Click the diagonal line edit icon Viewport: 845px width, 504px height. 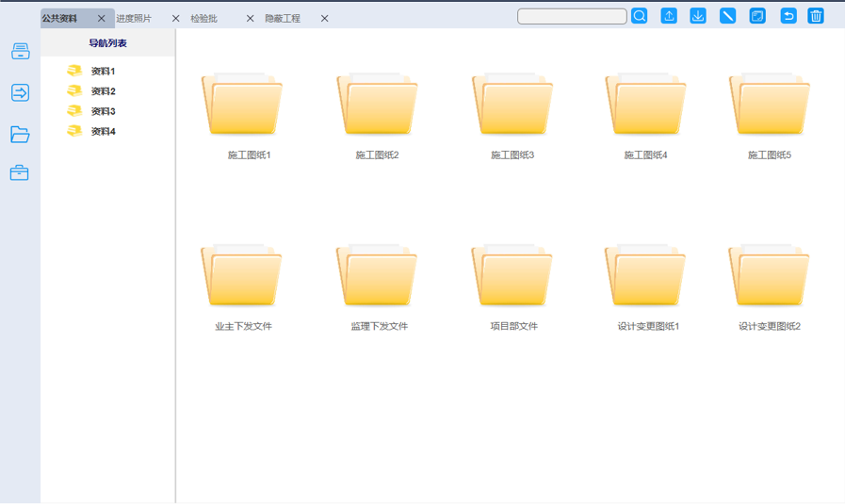pos(727,16)
